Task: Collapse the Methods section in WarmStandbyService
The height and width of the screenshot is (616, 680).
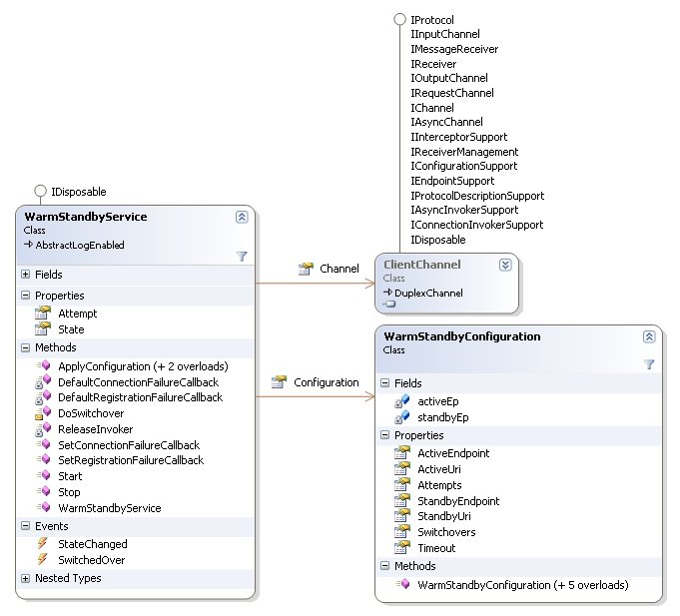Action: click(x=25, y=347)
